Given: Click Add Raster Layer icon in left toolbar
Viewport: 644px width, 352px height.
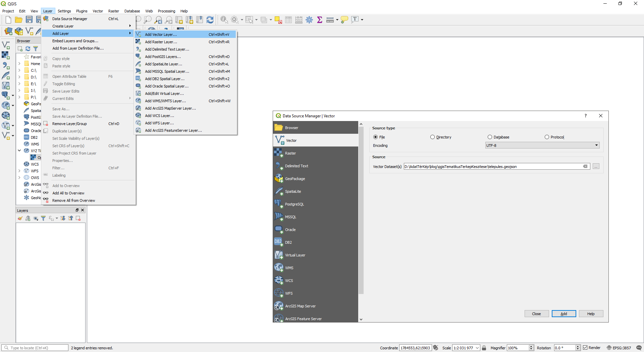Looking at the screenshot, I should point(6,55).
